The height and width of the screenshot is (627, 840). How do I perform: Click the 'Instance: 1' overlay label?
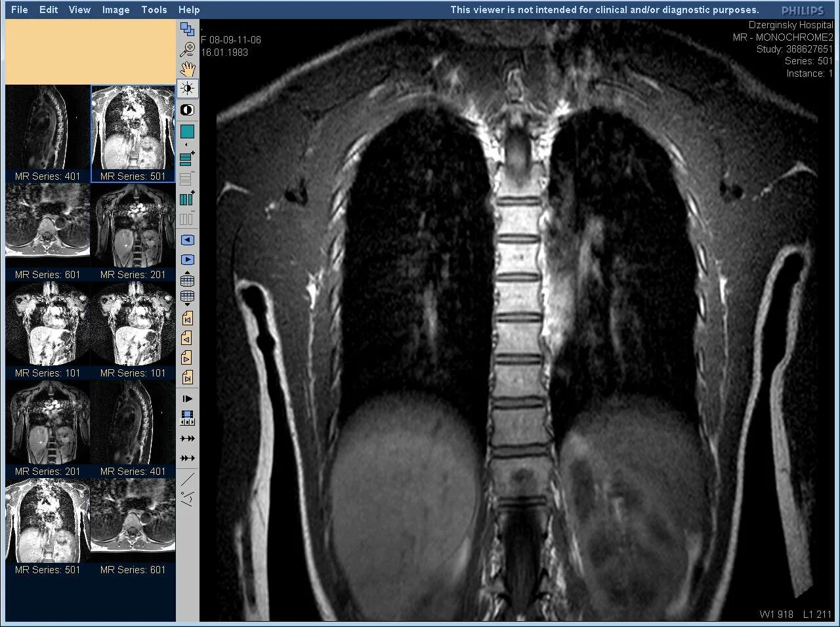pos(810,73)
